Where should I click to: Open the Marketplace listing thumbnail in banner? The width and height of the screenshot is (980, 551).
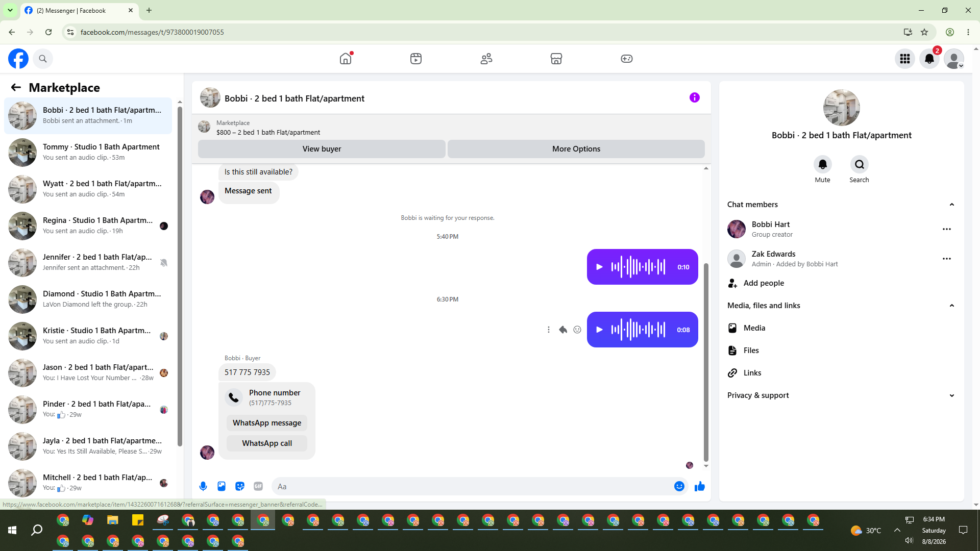coord(204,127)
